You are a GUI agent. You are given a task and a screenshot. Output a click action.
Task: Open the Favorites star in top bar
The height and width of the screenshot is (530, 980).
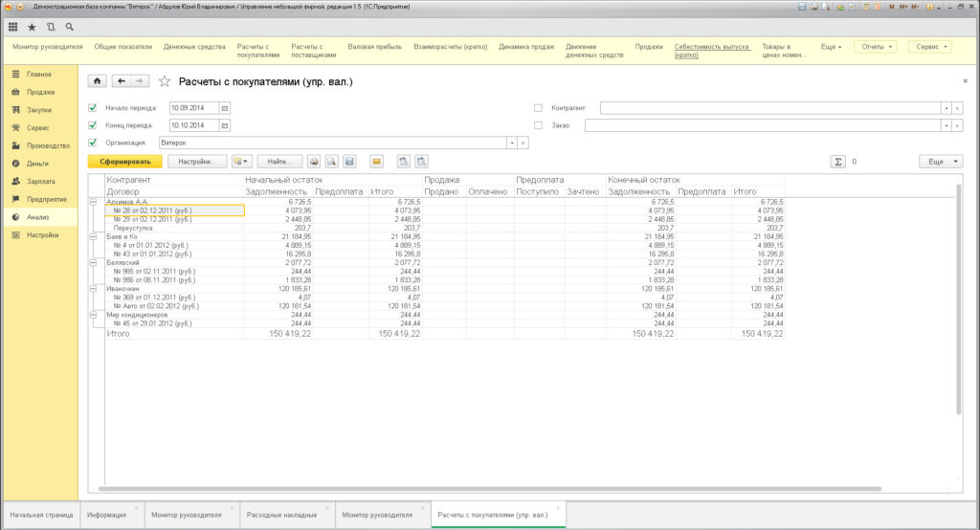(32, 27)
